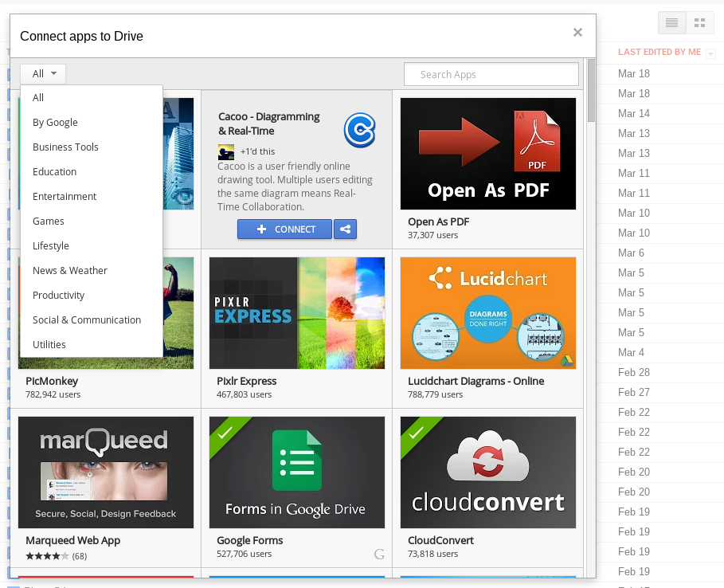
Task: Click the Cacoo blue logo icon
Action: click(x=360, y=130)
